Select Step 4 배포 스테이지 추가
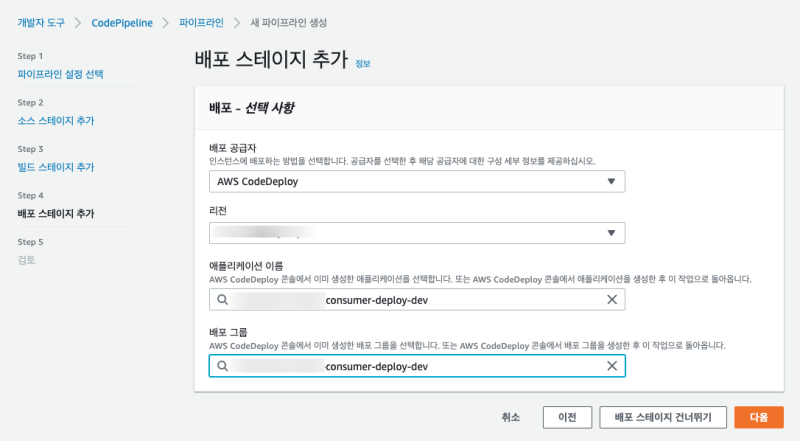Viewport: 800px width, 441px height. pos(56,213)
